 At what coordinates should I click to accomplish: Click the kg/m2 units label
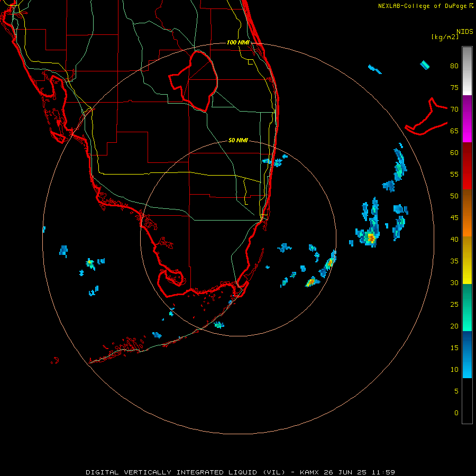(x=445, y=37)
